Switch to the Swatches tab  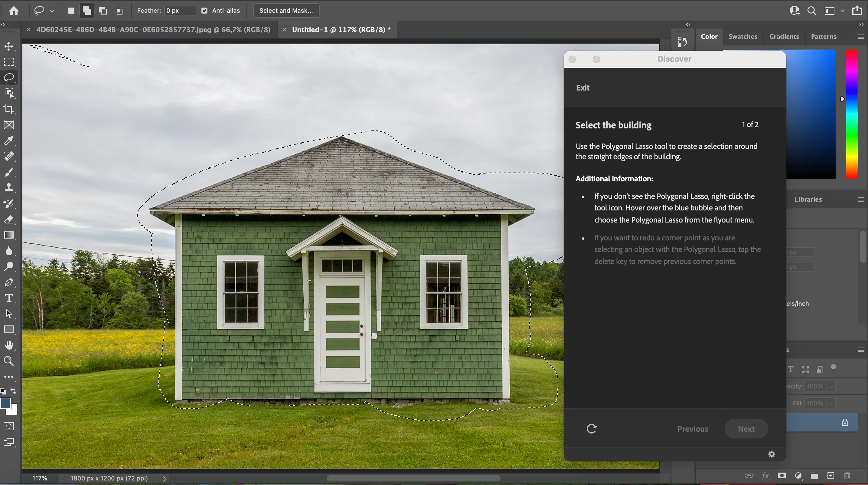743,36
